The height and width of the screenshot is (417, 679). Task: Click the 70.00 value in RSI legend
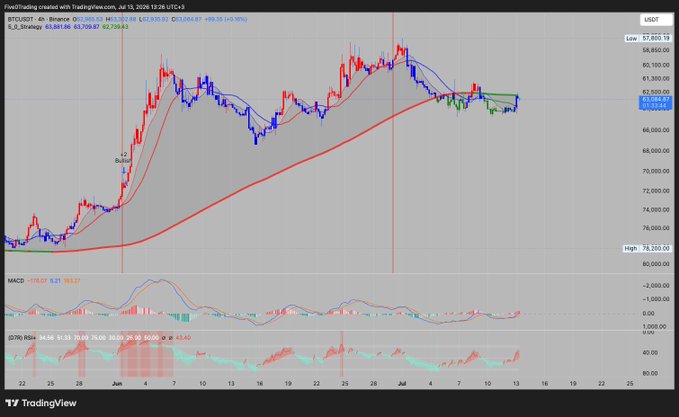[81, 338]
